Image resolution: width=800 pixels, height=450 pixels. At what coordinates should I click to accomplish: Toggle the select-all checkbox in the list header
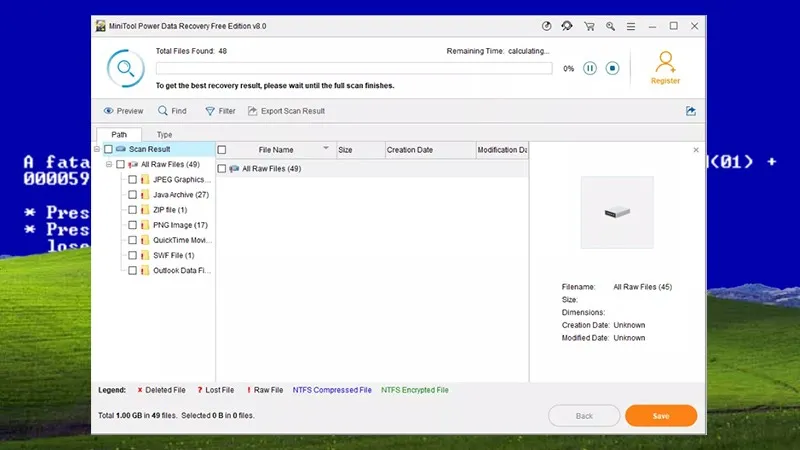click(x=222, y=150)
